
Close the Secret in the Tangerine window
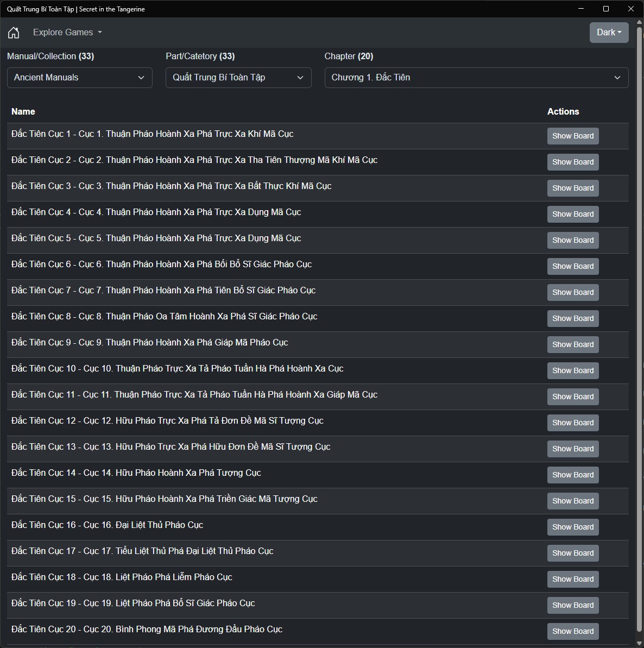coord(631,9)
